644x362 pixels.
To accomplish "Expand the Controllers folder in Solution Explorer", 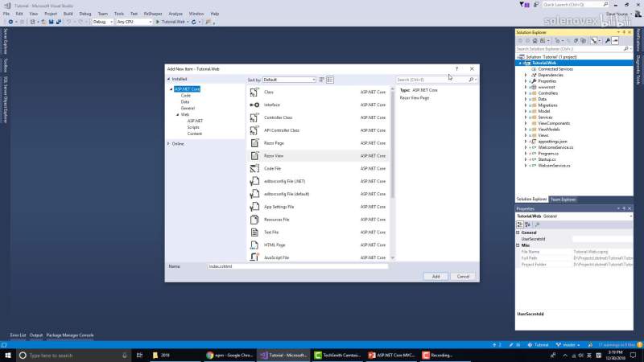I will click(x=526, y=93).
